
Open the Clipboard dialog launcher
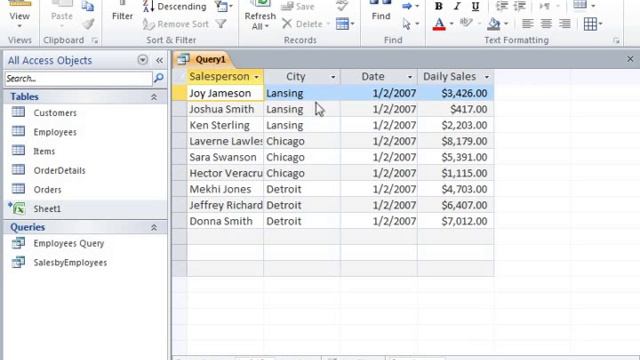click(95, 40)
